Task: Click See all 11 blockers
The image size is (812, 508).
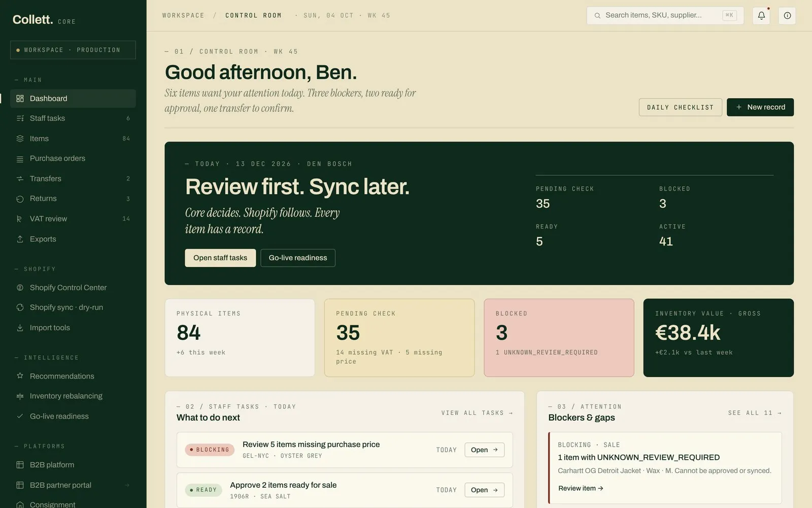Action: click(x=755, y=413)
